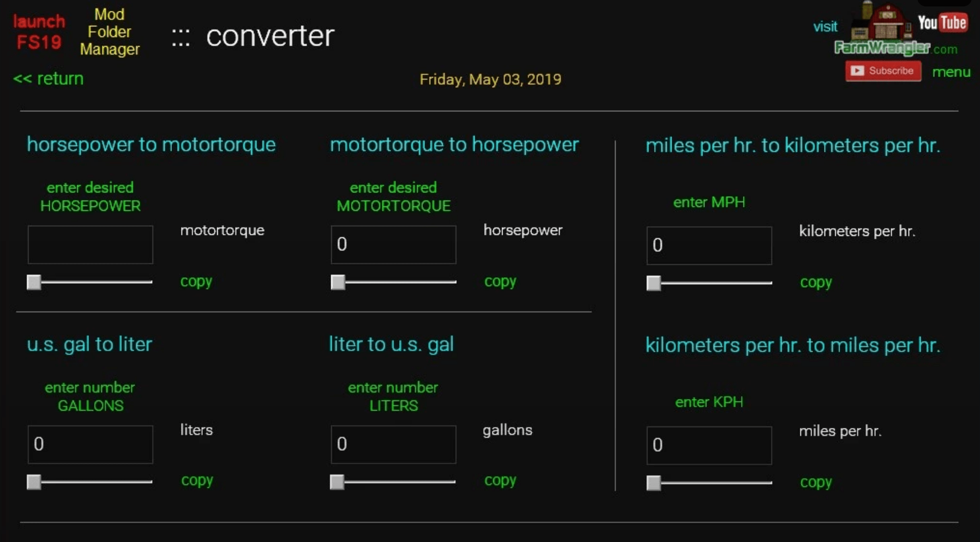
Task: Click the enter MPH slider handle
Action: [x=654, y=283]
